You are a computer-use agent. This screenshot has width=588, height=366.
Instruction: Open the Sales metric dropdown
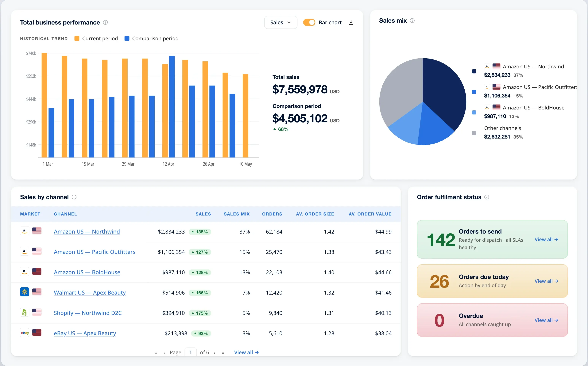pyautogui.click(x=281, y=22)
